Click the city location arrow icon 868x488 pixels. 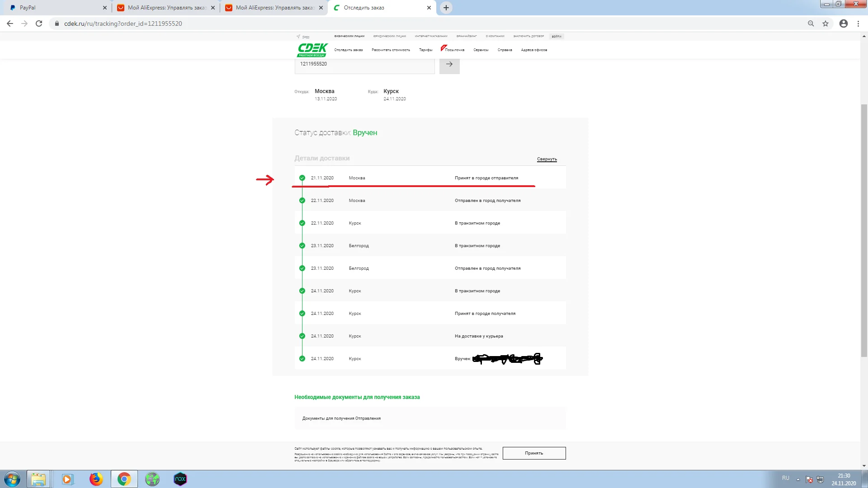298,37
